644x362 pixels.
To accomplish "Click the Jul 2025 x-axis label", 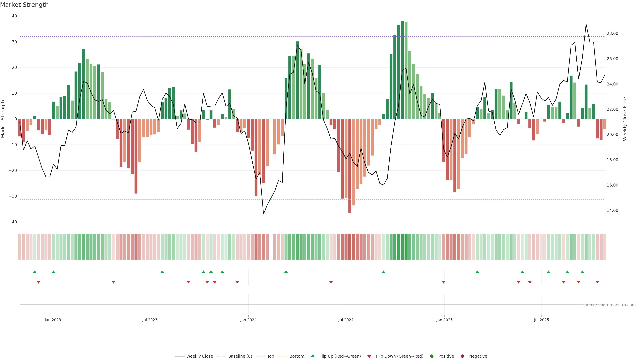I will (541, 320).
